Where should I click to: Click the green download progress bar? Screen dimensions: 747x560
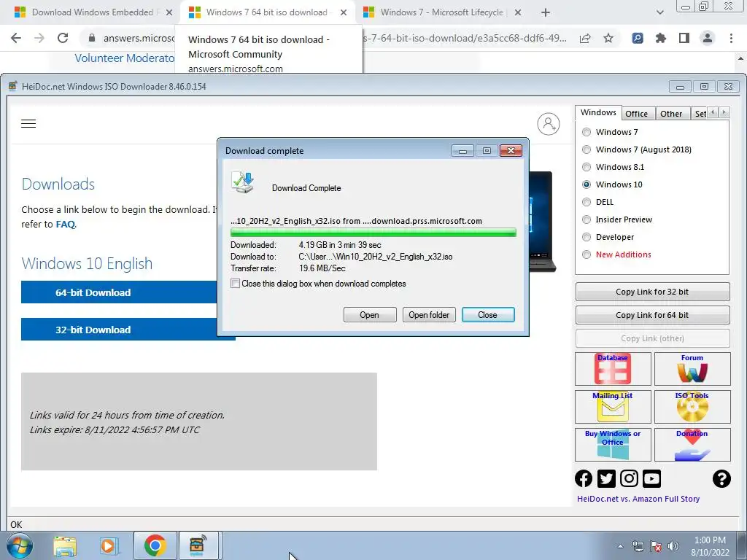point(373,233)
